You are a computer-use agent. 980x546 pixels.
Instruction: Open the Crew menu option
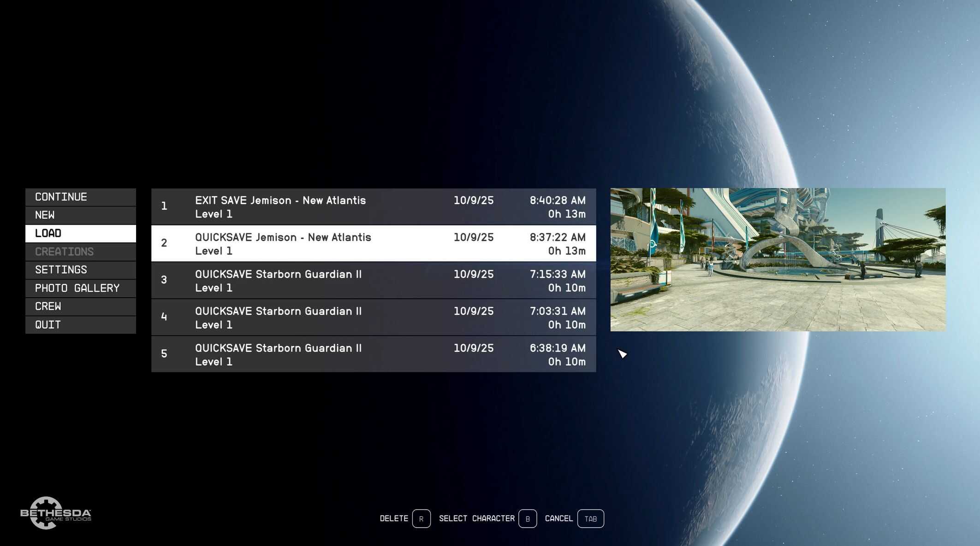[x=80, y=306]
